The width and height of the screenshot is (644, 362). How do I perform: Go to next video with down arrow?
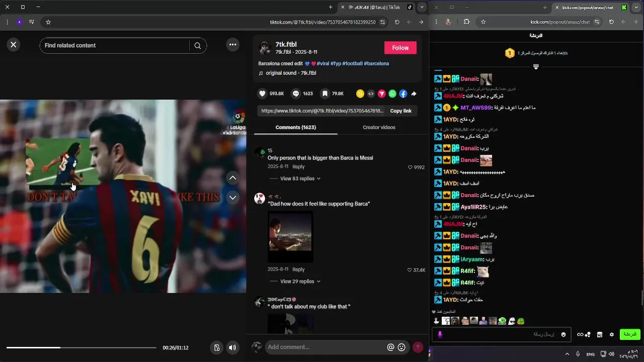(x=232, y=198)
